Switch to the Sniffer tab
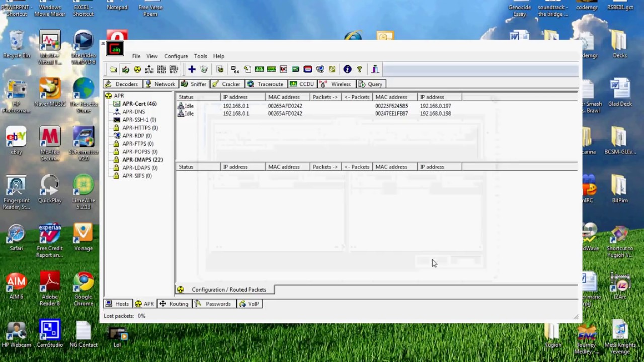This screenshot has height=362, width=644. 194,84
